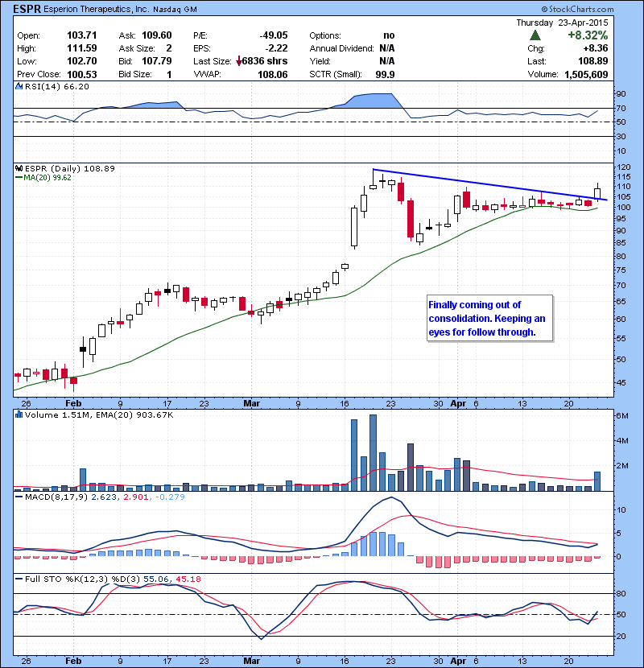This screenshot has height=668, width=644.
Task: Click the green up-arrow change triangle
Action: coord(535,35)
